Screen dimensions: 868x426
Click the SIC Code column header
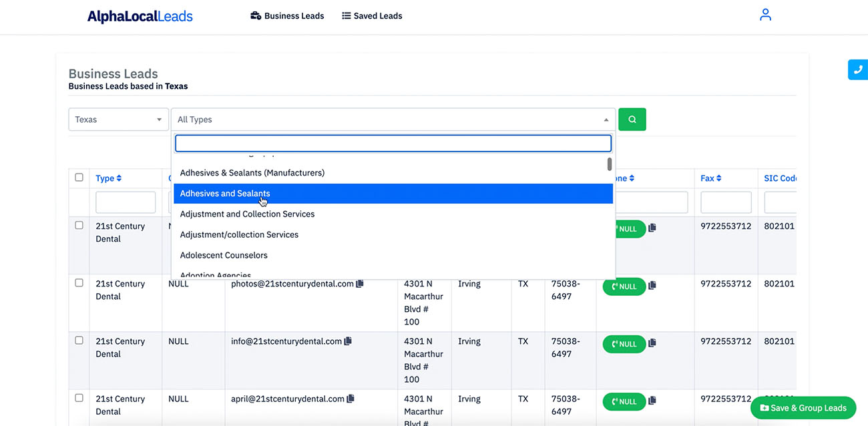[780, 178]
